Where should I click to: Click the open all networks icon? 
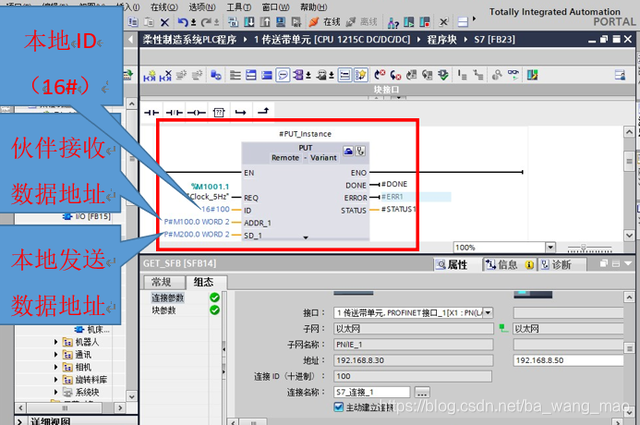pos(251,75)
